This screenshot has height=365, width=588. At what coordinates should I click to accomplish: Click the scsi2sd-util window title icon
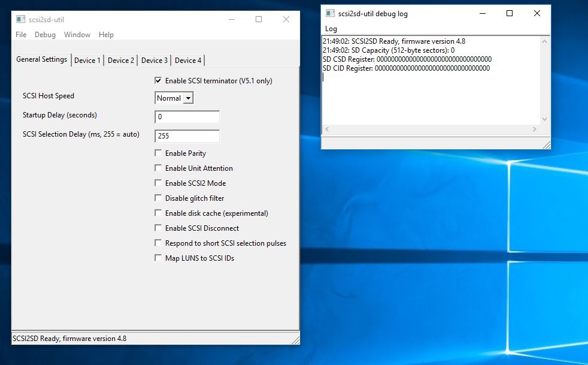tap(20, 19)
